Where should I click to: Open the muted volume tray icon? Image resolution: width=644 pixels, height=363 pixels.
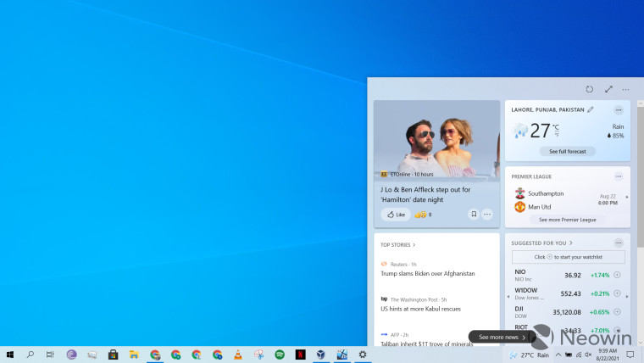point(588,355)
